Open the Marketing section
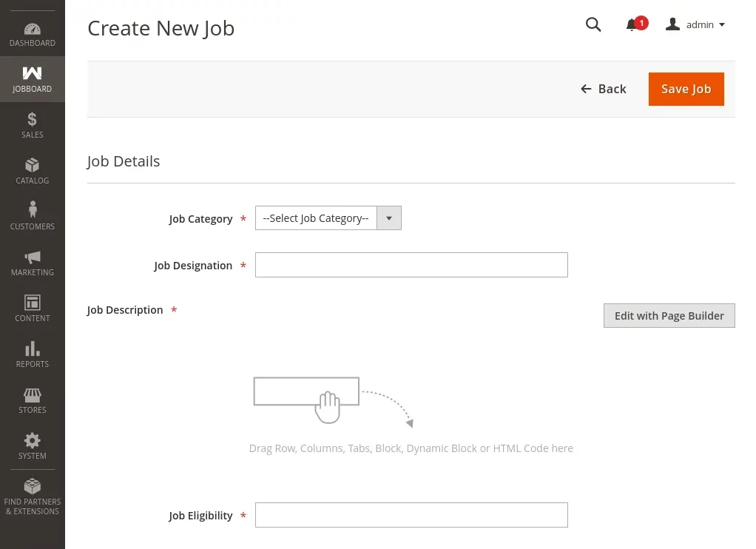 tap(32, 263)
